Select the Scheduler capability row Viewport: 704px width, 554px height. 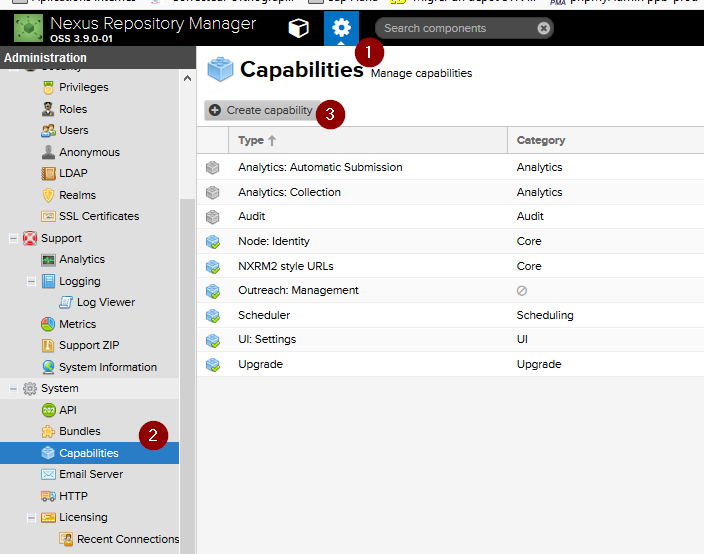click(x=450, y=315)
